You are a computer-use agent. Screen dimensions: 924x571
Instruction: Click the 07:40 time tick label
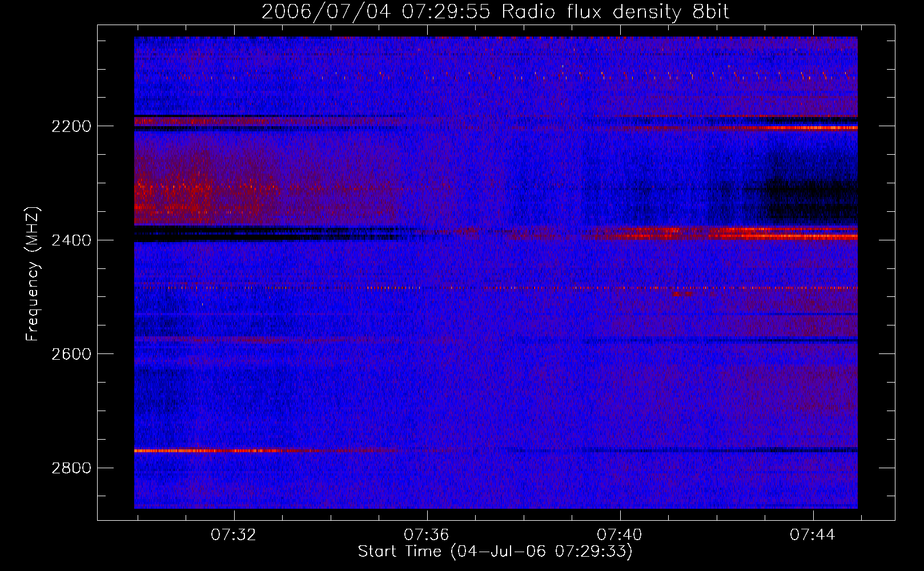620,535
